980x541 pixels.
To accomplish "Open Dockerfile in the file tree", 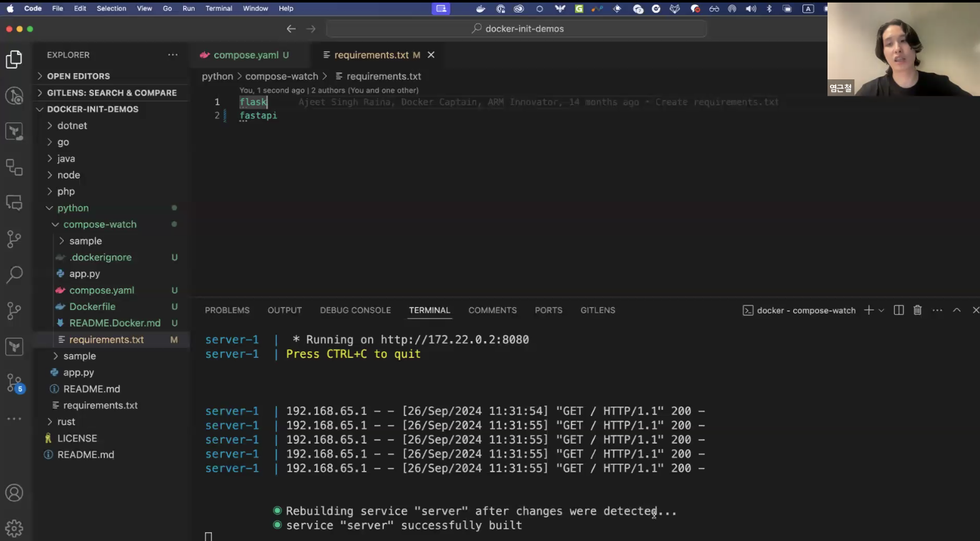I will point(92,307).
